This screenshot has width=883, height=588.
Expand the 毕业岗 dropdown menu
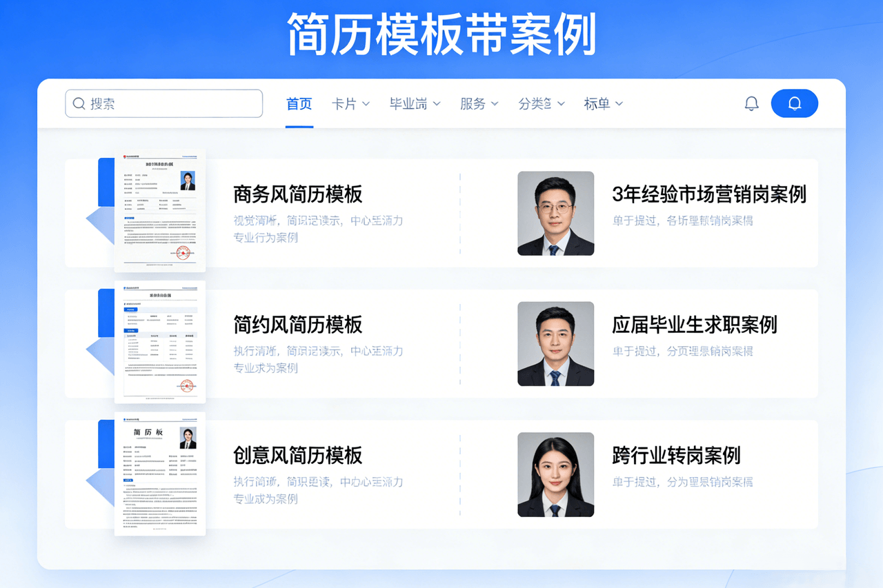click(415, 103)
